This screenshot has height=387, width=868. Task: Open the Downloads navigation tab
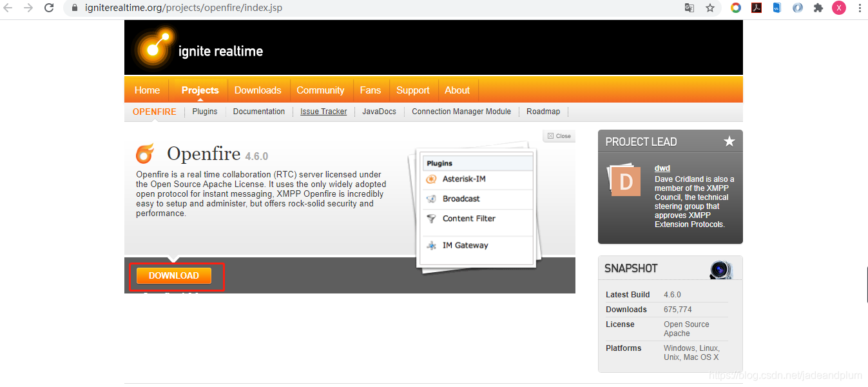point(258,90)
